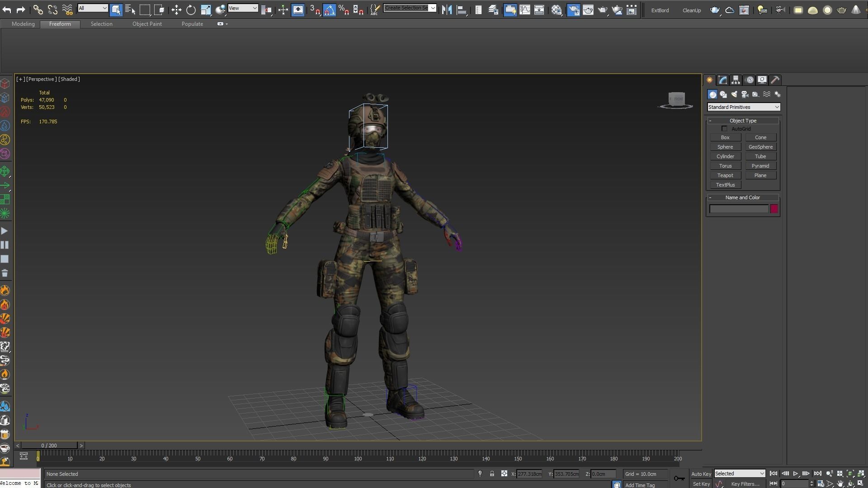Viewport: 868px width, 488px height.
Task: Create a Teapot primitive
Action: 725,175
